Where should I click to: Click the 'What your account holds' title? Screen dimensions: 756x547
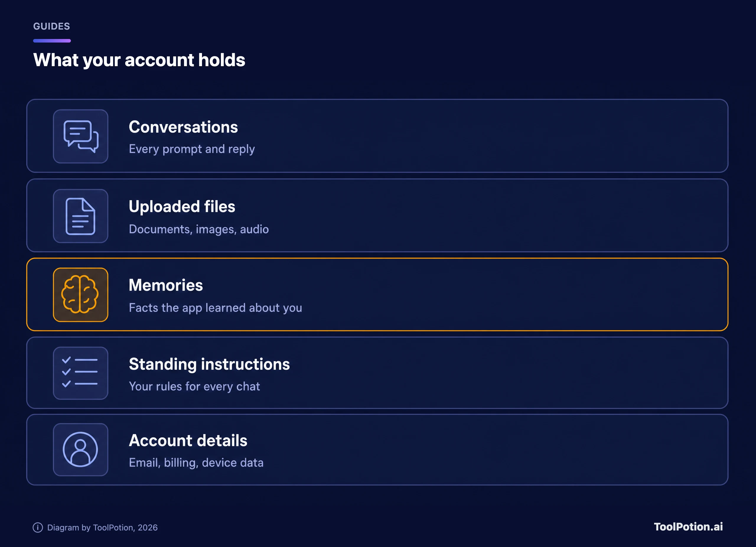point(139,60)
